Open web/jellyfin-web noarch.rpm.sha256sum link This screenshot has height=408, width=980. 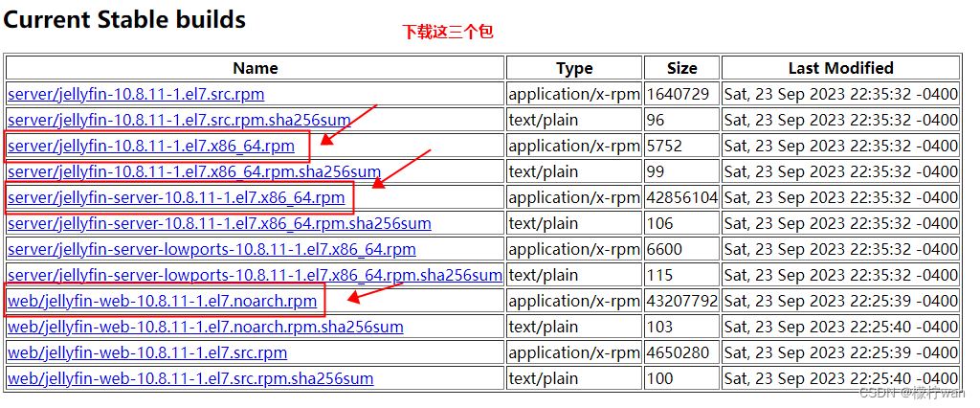(206, 327)
